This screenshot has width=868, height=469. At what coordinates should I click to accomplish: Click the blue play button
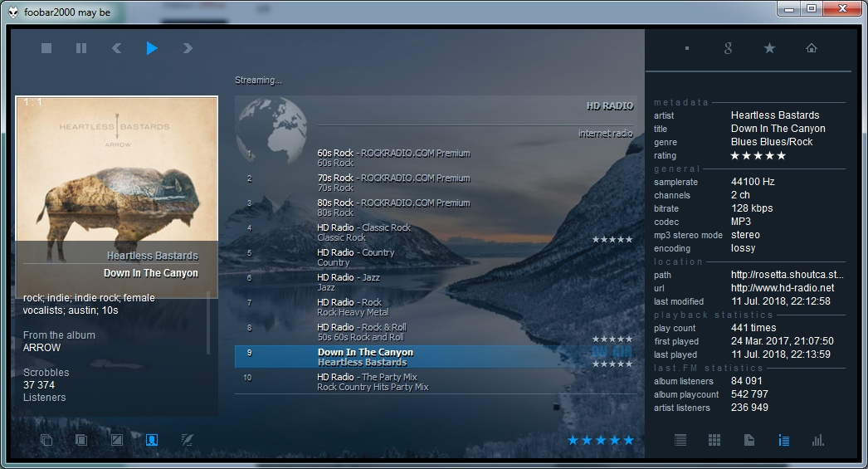click(x=152, y=48)
